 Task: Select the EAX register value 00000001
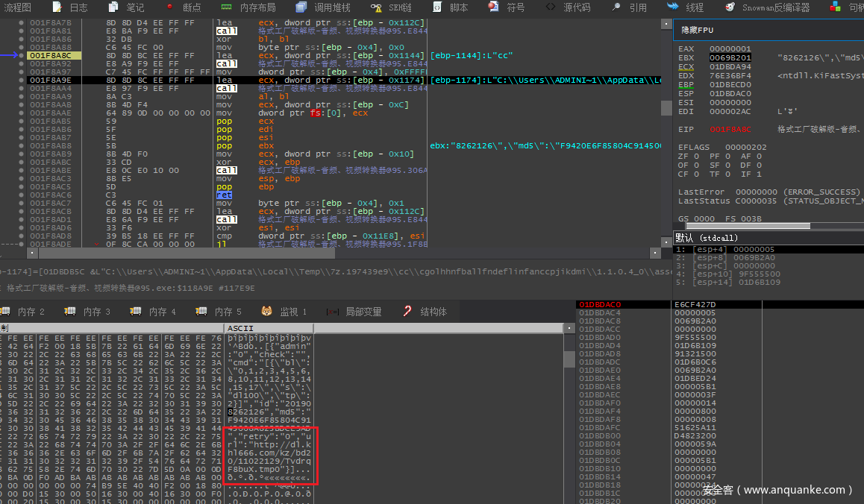point(730,48)
